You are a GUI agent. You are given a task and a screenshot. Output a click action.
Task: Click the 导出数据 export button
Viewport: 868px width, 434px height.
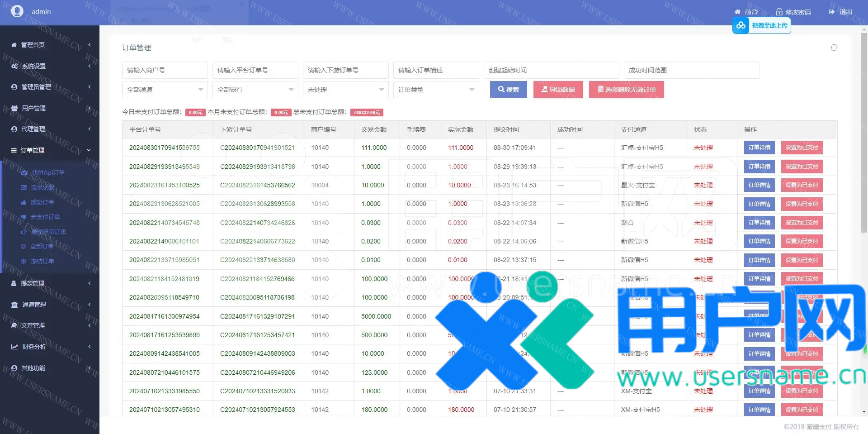point(558,90)
